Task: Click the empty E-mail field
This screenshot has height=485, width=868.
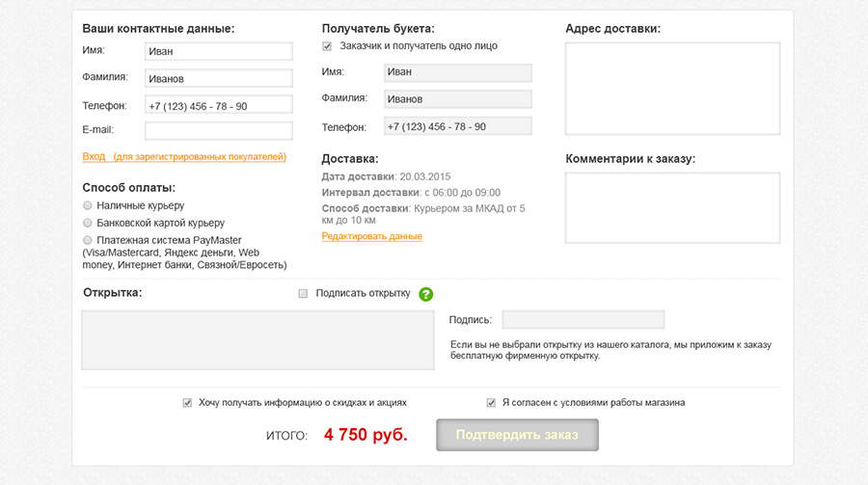Action: pos(218,131)
